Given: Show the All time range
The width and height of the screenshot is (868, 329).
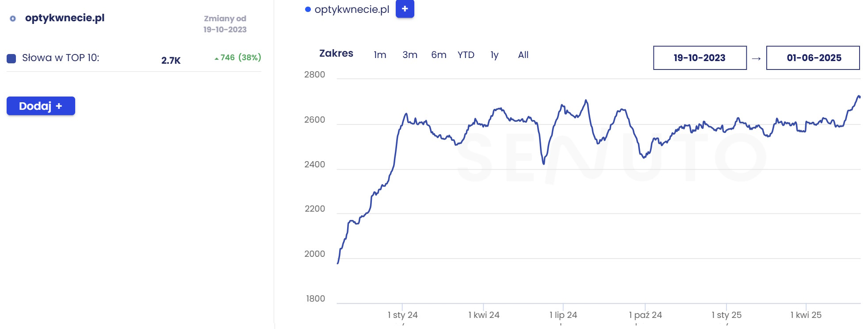Looking at the screenshot, I should tap(523, 55).
